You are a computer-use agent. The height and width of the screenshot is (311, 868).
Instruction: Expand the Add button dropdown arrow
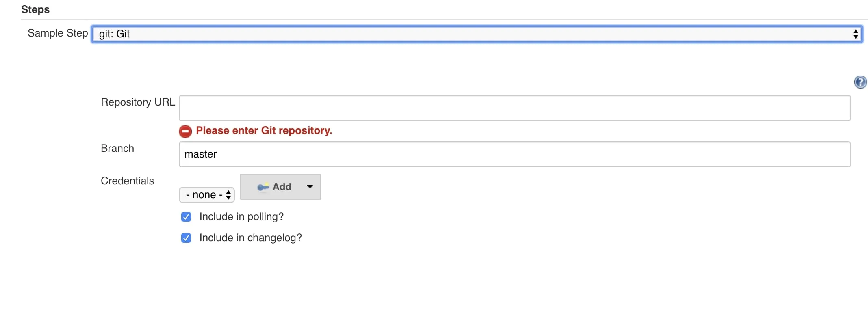coord(310,187)
